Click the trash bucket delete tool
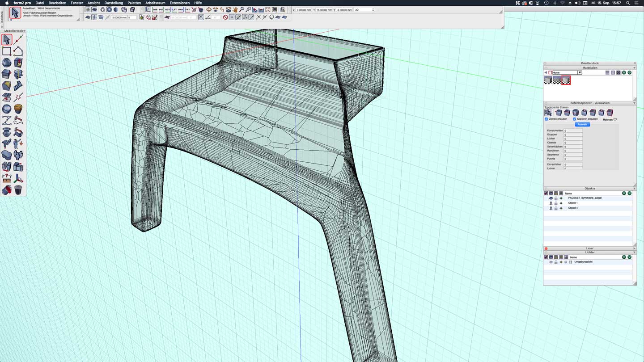This screenshot has height=362, width=644. (x=18, y=190)
